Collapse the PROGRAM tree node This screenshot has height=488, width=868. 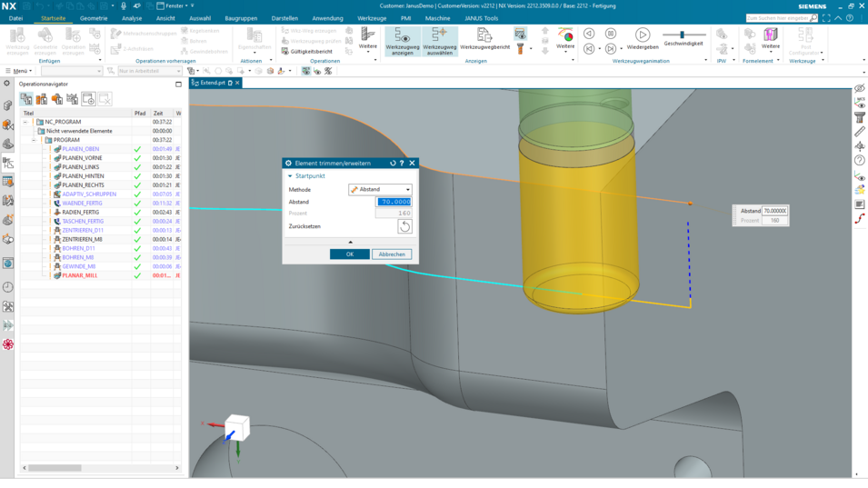34,140
